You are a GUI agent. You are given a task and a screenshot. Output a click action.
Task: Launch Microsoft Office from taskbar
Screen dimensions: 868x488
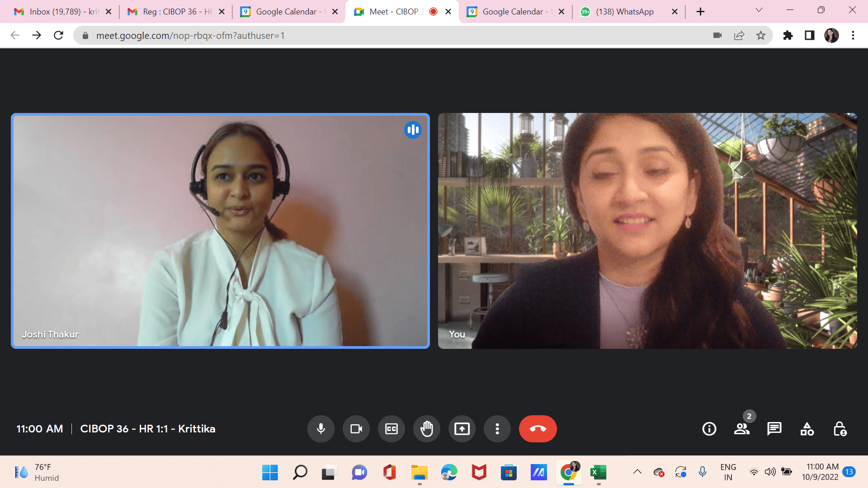pyautogui.click(x=389, y=473)
